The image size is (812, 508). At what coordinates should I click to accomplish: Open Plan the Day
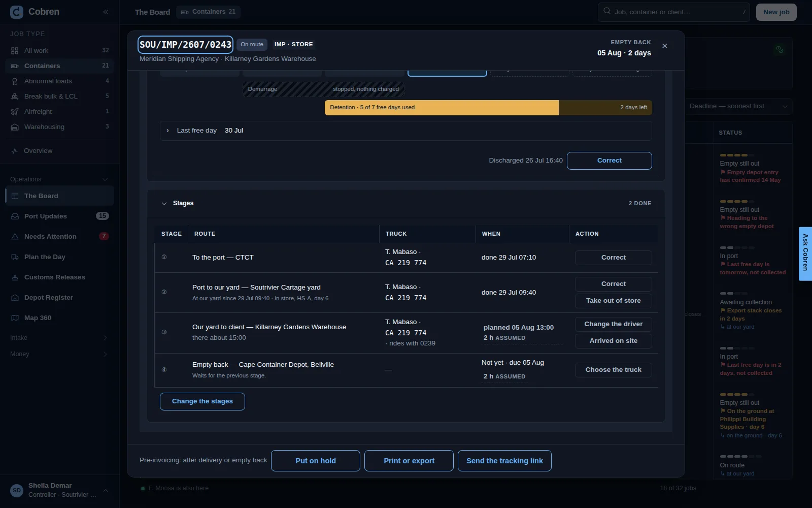pos(59,257)
